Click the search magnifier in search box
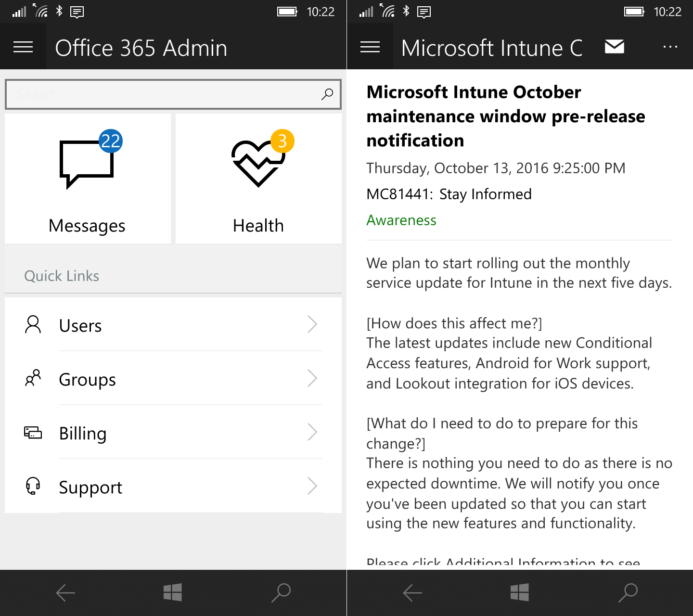 click(x=327, y=94)
